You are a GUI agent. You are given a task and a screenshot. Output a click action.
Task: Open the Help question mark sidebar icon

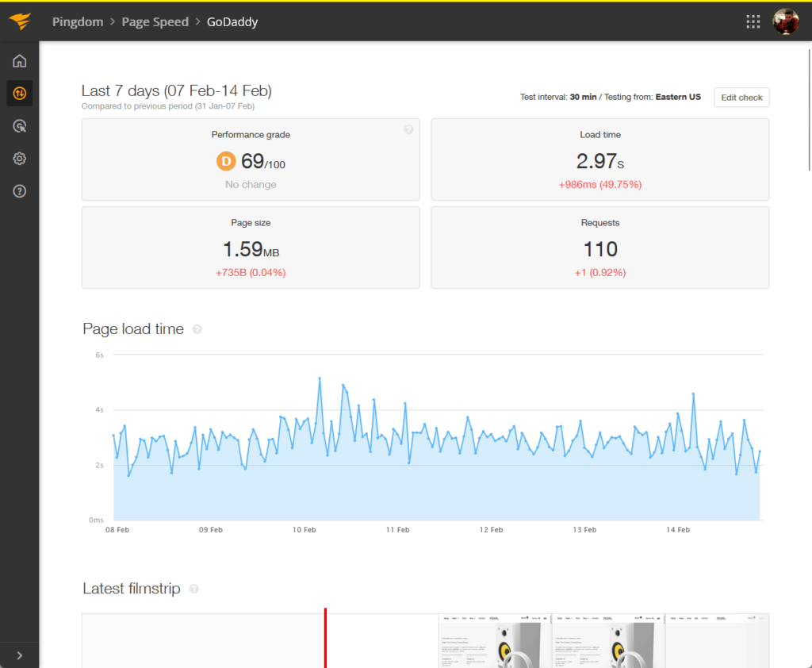[19, 191]
